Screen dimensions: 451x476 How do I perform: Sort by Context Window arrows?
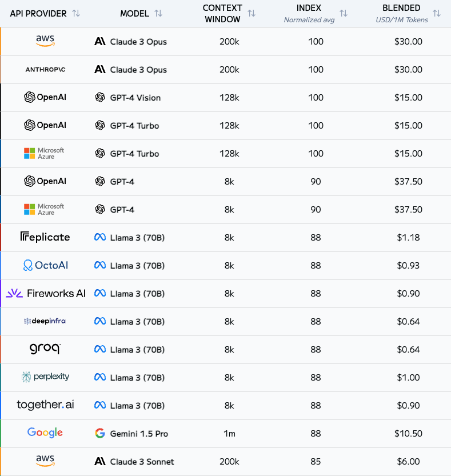252,13
